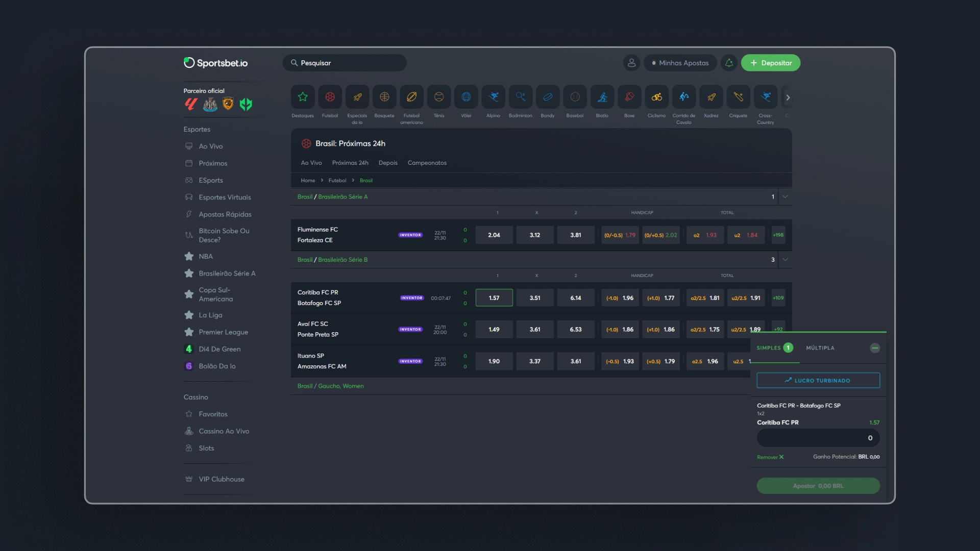Toggle Fortaleza CE win odds 3.81
Screen dimensions: 980x551
coord(576,235)
